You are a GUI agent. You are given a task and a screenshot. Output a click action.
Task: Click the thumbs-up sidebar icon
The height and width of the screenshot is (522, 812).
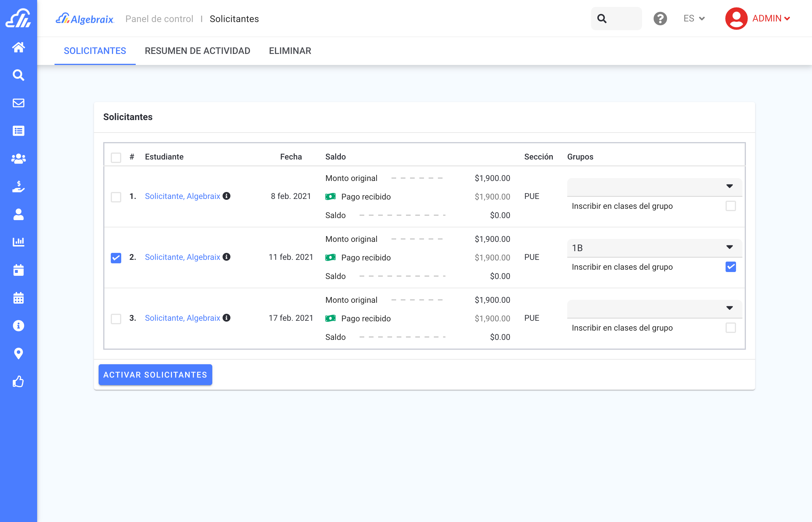pos(18,382)
